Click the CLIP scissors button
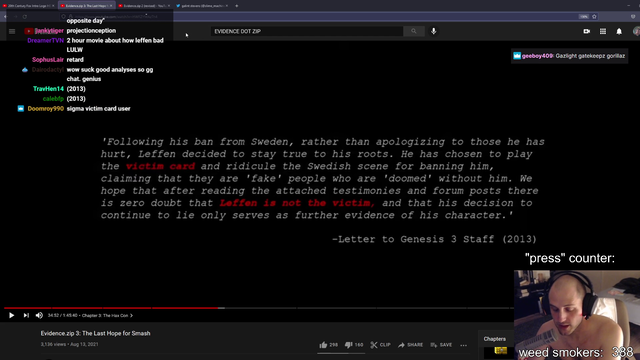Screen dimensions: 640x360 (x=380, y=345)
